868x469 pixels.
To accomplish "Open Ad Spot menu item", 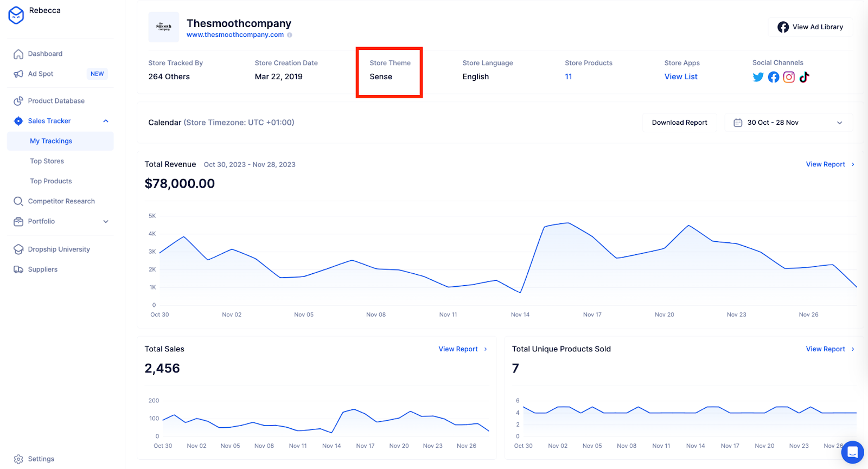I will pos(41,74).
